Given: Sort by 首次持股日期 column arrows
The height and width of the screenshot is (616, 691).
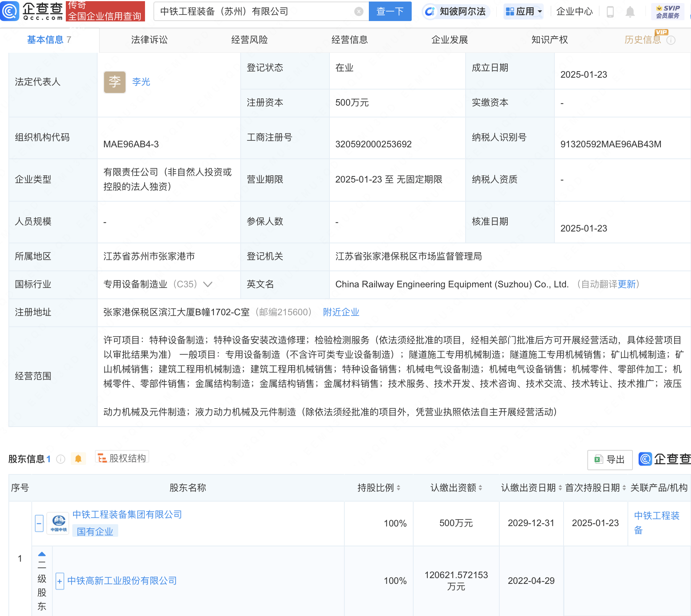Looking at the screenshot, I should pyautogui.click(x=624, y=488).
